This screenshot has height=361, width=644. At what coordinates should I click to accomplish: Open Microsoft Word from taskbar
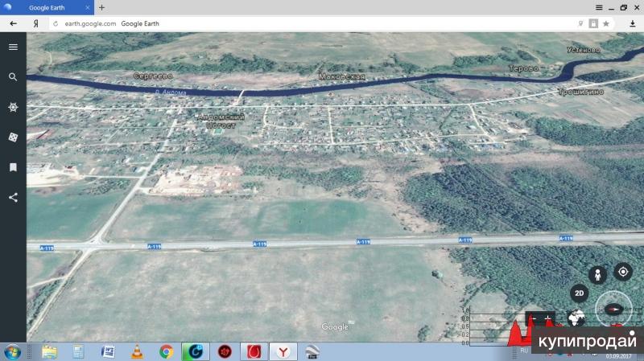(108, 352)
